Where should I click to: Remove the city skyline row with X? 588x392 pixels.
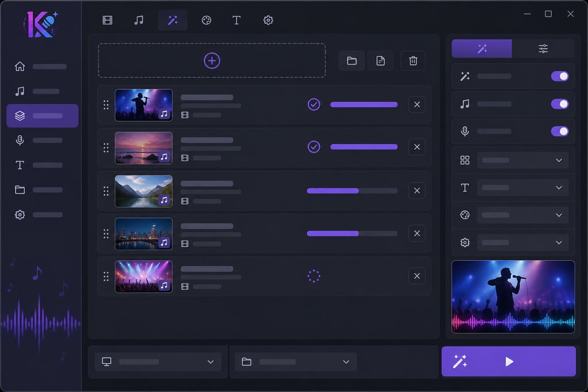[x=417, y=233]
